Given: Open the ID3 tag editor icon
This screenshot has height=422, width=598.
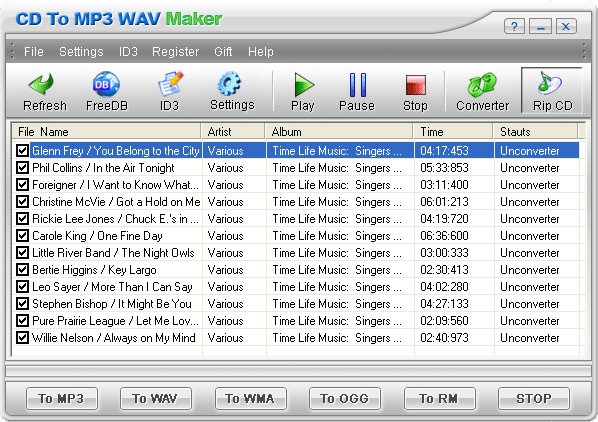Looking at the screenshot, I should (170, 83).
